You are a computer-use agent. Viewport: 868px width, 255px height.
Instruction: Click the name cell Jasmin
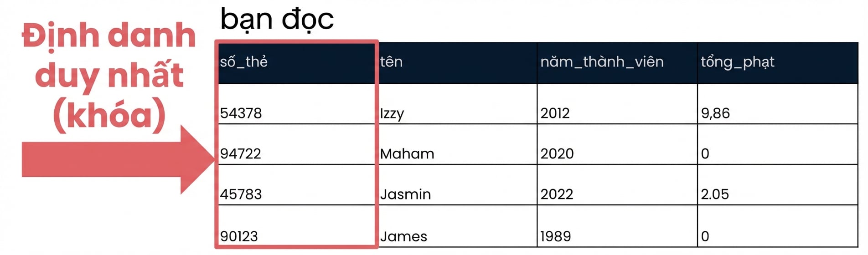click(x=458, y=185)
